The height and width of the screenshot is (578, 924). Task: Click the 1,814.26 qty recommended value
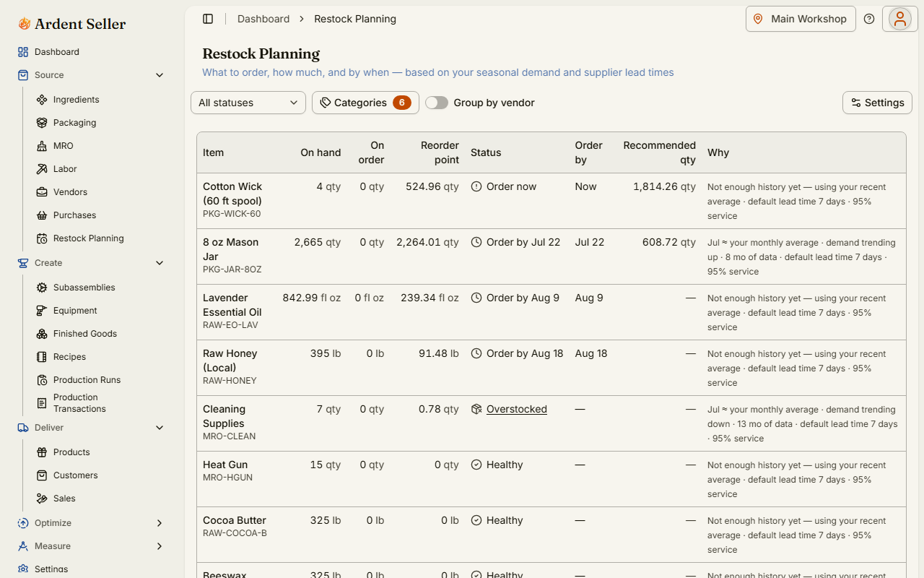pos(664,186)
